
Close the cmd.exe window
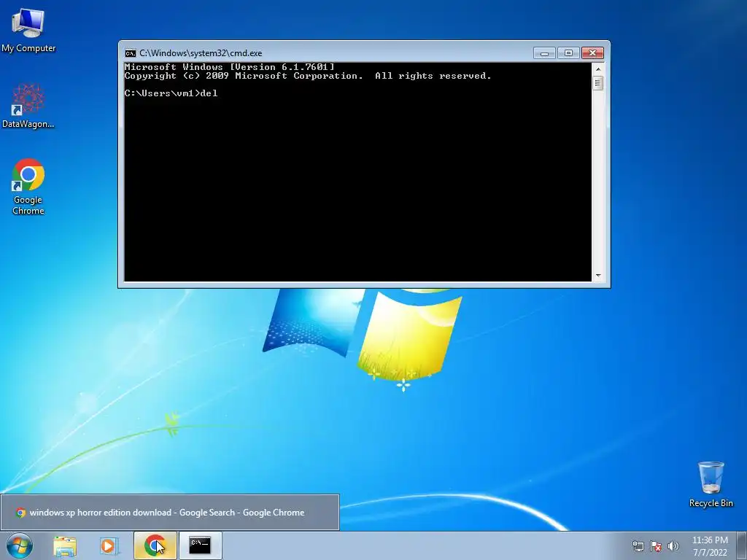pos(592,52)
